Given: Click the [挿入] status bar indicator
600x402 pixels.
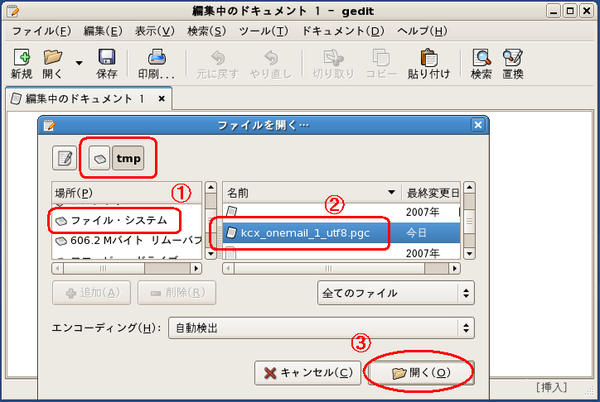Looking at the screenshot, I should [x=552, y=387].
